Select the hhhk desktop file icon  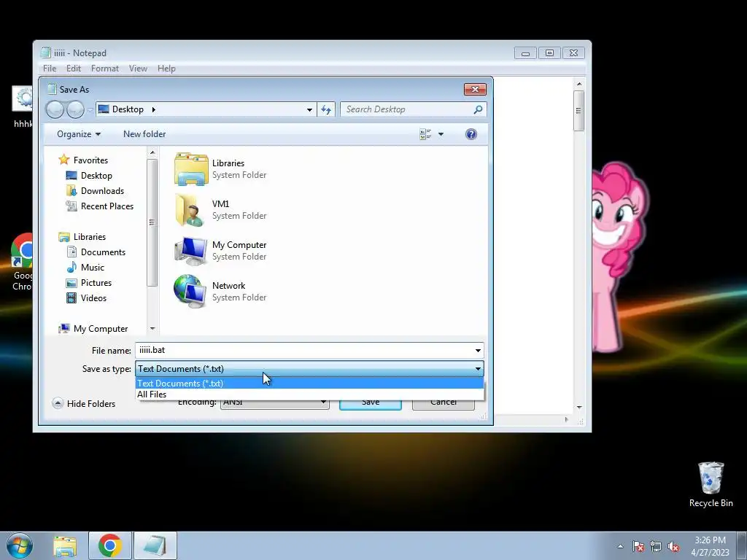pos(23,108)
